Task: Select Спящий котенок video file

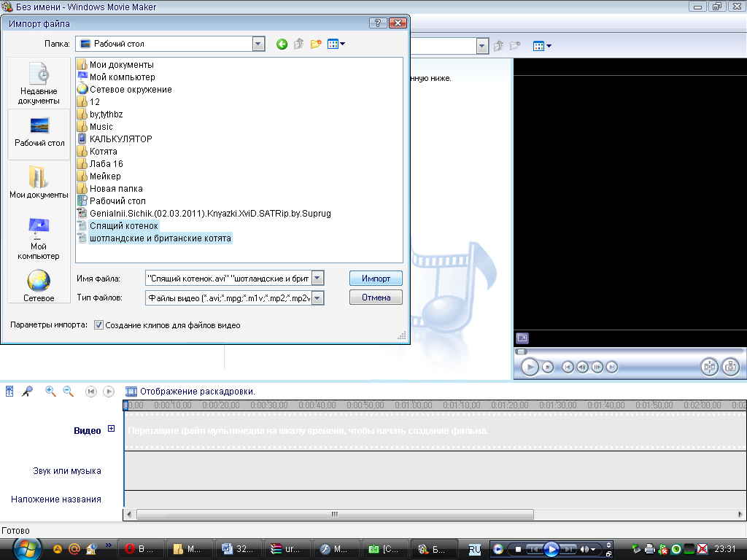Action: 117,225
